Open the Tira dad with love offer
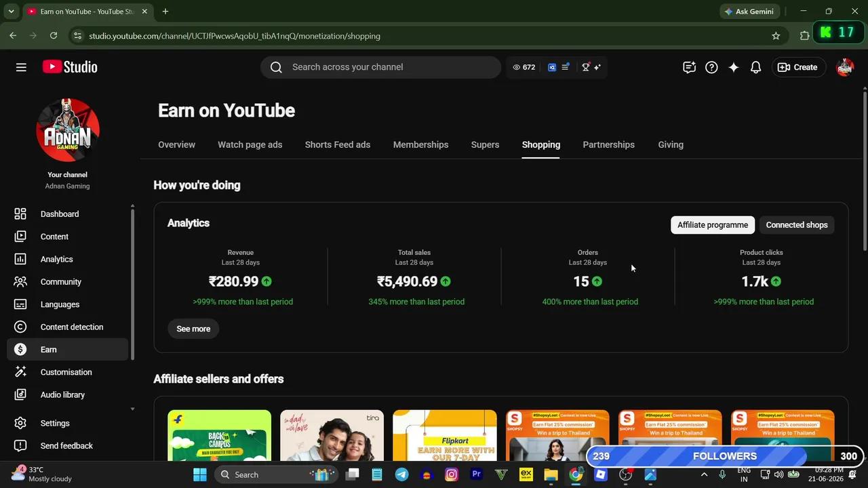 click(x=332, y=435)
